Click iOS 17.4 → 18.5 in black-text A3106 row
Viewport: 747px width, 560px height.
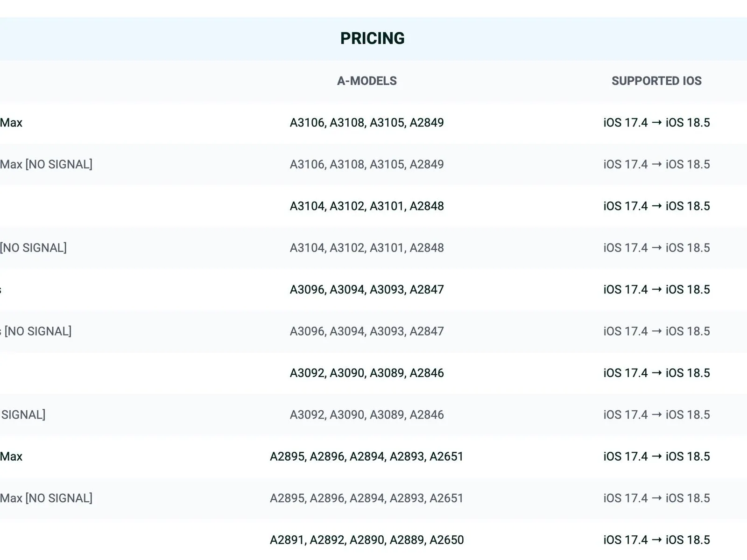click(x=656, y=123)
